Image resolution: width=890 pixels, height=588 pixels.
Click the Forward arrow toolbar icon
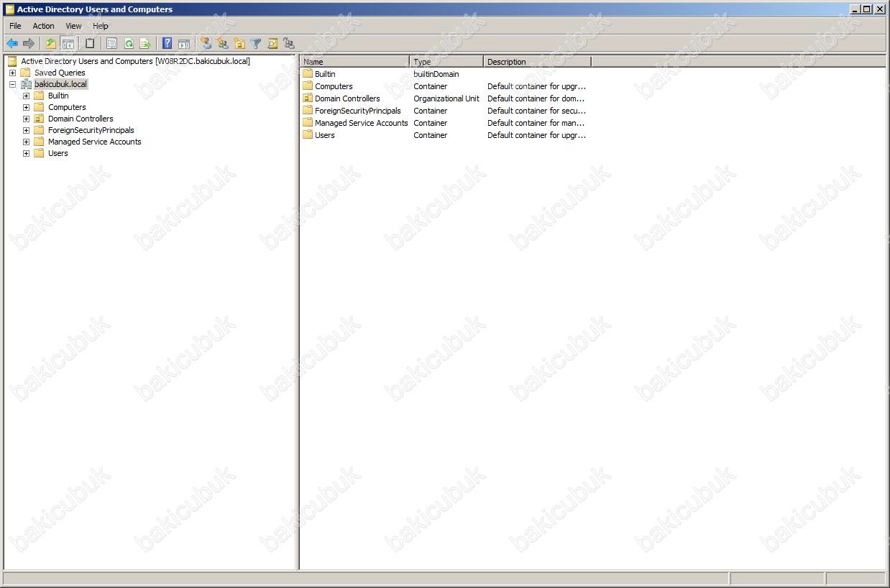point(29,43)
